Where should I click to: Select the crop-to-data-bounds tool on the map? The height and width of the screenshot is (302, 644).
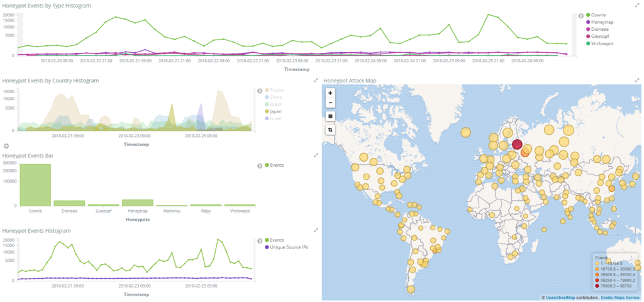click(x=330, y=130)
